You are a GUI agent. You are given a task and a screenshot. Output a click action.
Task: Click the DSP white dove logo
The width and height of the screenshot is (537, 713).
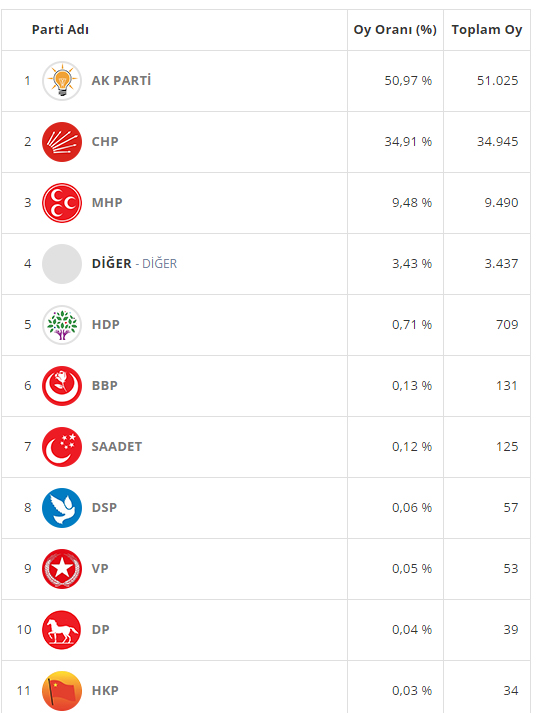click(62, 507)
